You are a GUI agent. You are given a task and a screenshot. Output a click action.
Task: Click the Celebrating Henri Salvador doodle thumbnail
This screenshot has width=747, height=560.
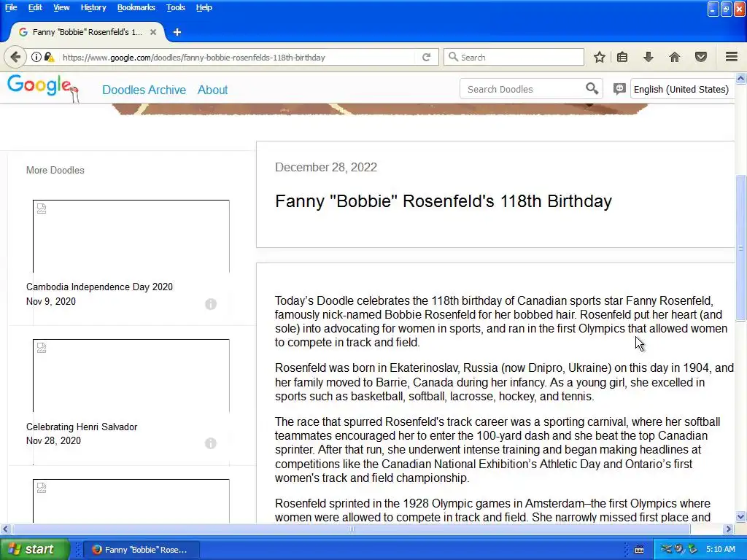(131, 376)
